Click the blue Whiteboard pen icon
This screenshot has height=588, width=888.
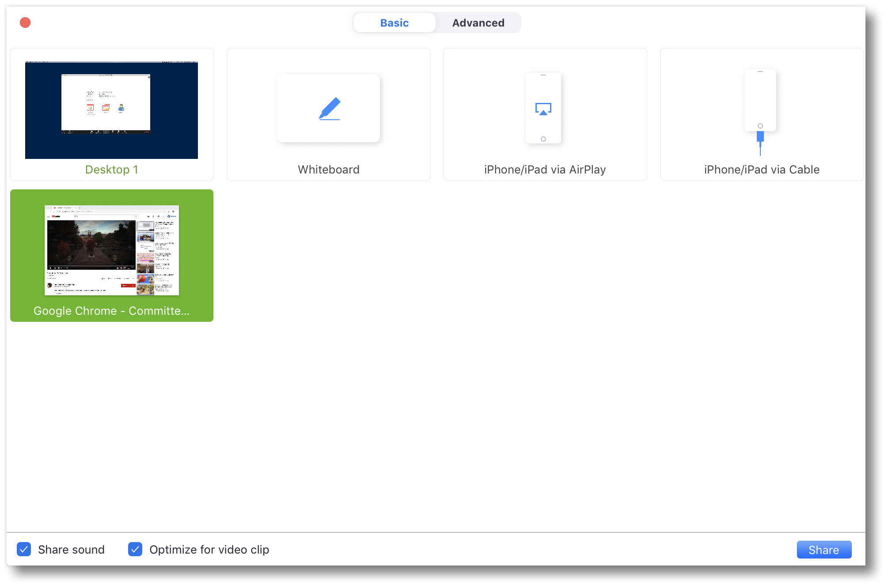click(x=330, y=109)
